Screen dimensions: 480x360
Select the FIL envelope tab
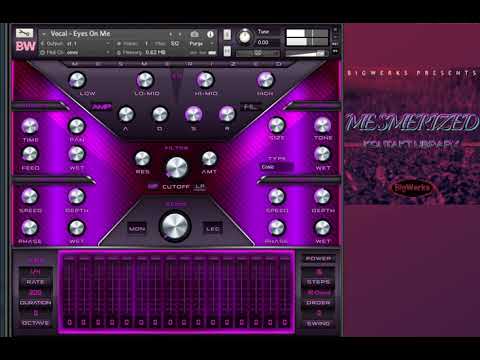pyautogui.click(x=250, y=107)
